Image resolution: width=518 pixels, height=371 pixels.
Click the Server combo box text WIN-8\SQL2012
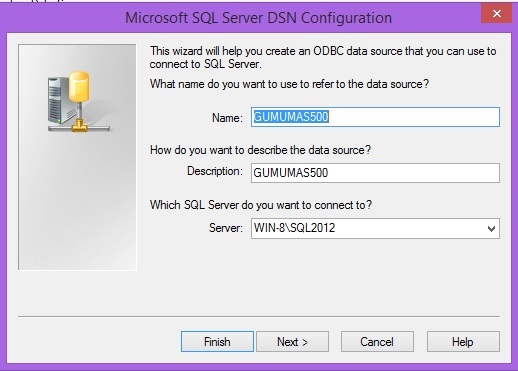pos(295,228)
